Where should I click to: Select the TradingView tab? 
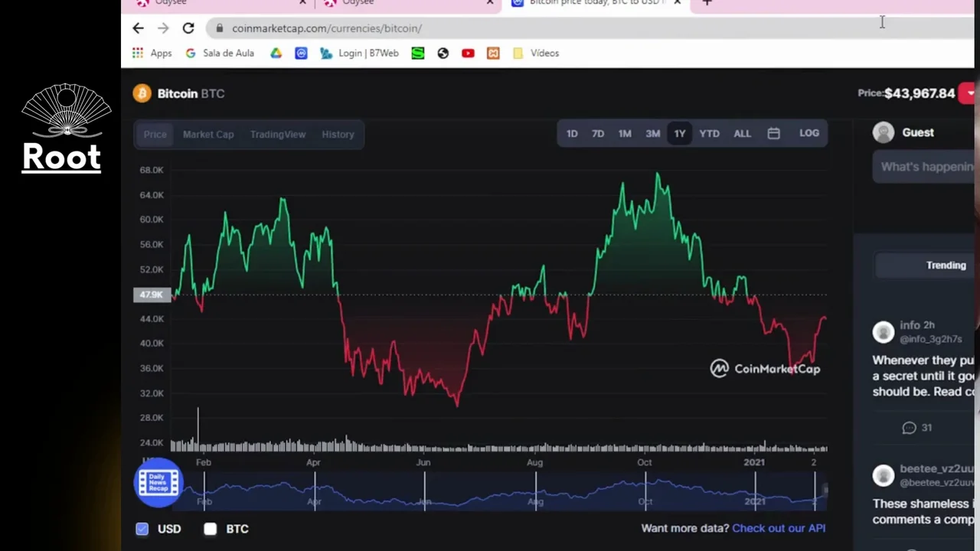point(277,135)
